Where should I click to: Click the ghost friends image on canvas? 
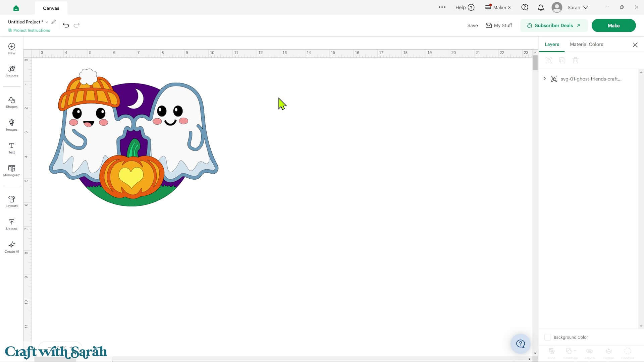tap(133, 137)
